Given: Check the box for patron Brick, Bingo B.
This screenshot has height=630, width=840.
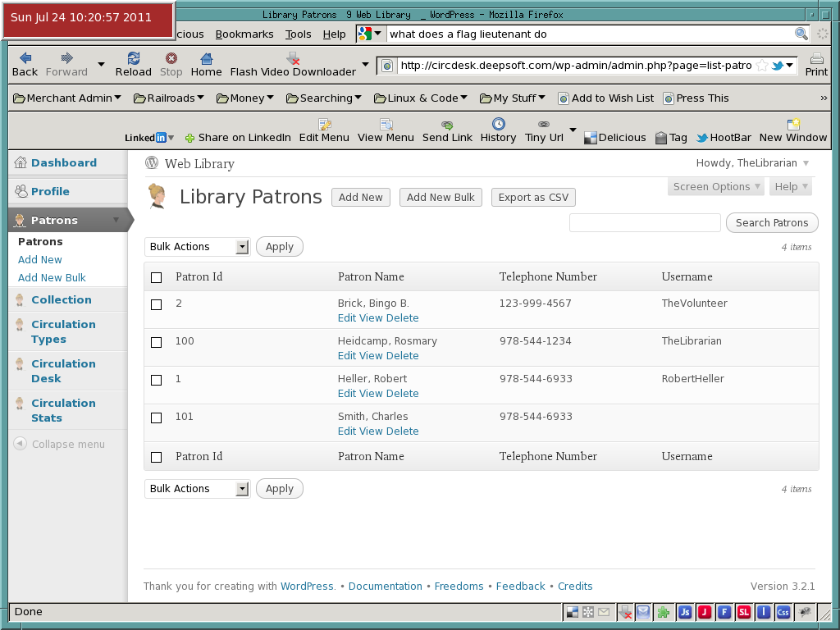Looking at the screenshot, I should tap(157, 305).
